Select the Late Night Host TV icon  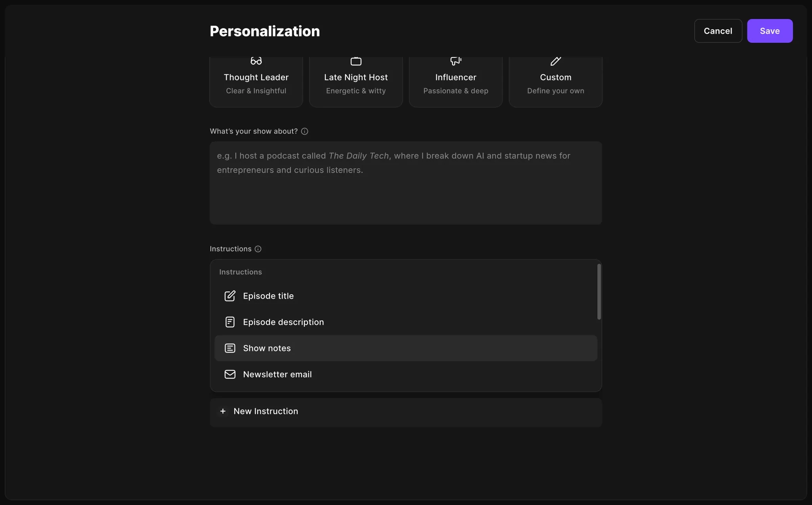pyautogui.click(x=356, y=61)
